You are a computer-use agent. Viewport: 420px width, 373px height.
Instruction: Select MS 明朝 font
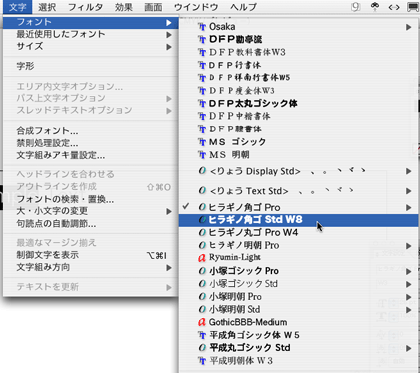pyautogui.click(x=299, y=155)
